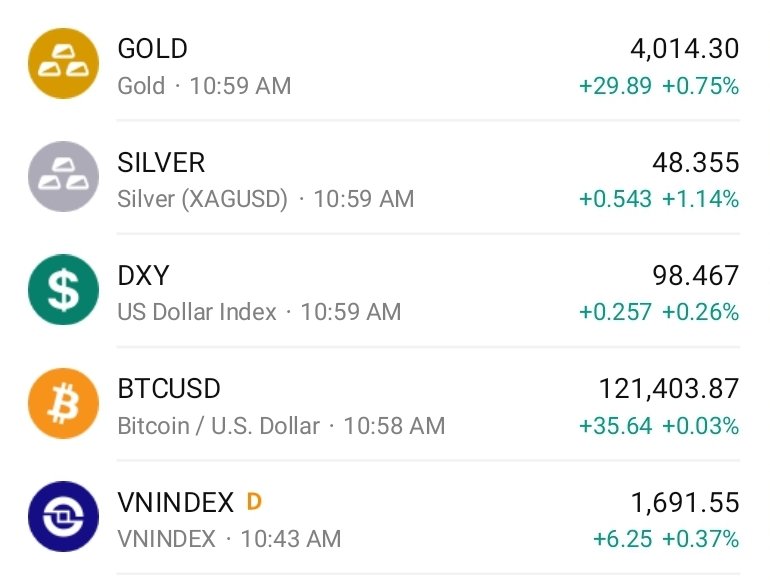Tap the orange Bitcoin logo
The height and width of the screenshot is (582, 770).
point(63,403)
